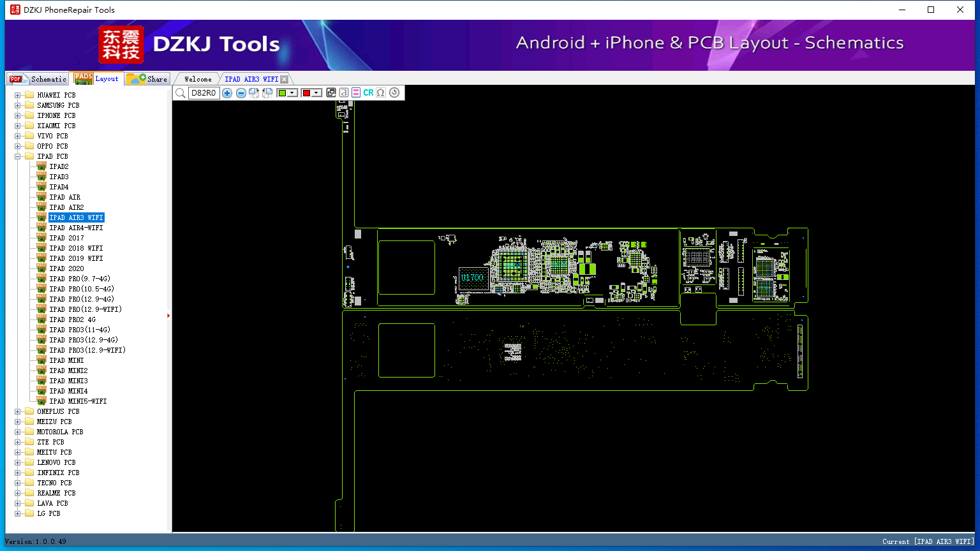Select the ZTE PCB folder label
The height and width of the screenshot is (551, 980).
[50, 442]
